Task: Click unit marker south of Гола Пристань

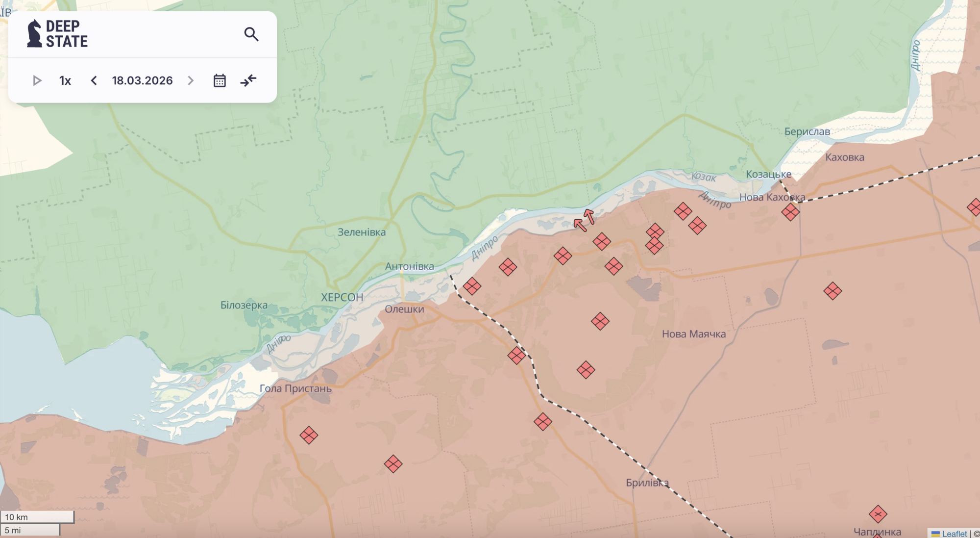Action: click(309, 435)
